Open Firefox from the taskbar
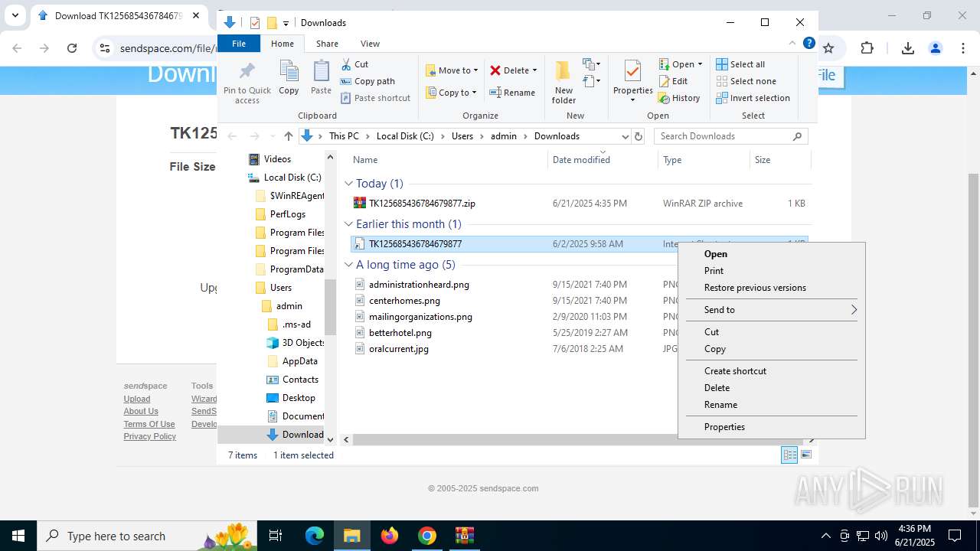The width and height of the screenshot is (980, 551). 390,536
